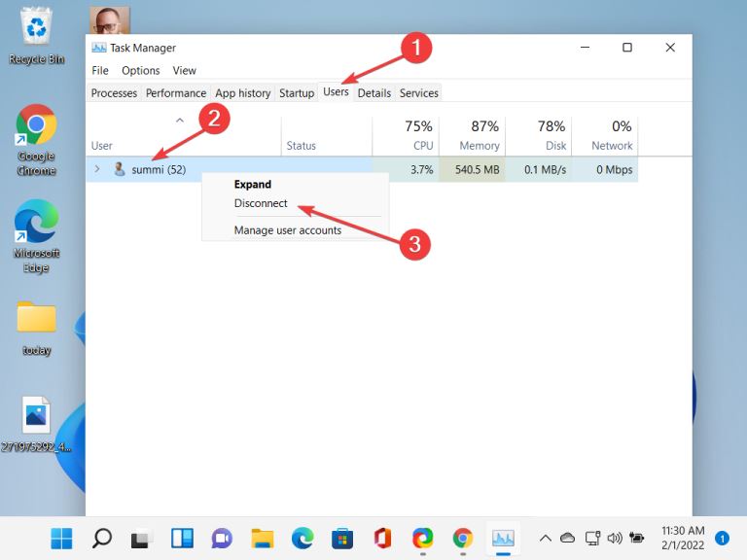Image resolution: width=747 pixels, height=560 pixels.
Task: Click the battery tray icon
Action: pos(636,538)
